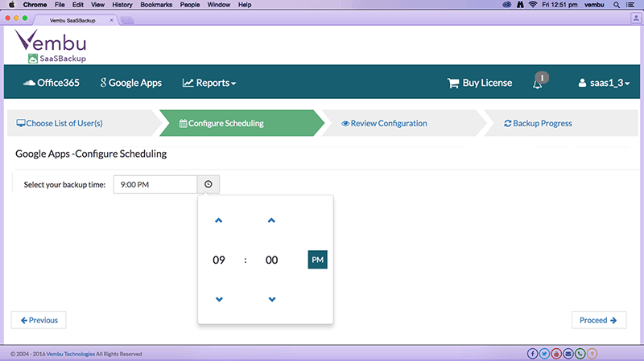Open a new browser tab
This screenshot has height=361, width=644.
click(127, 20)
